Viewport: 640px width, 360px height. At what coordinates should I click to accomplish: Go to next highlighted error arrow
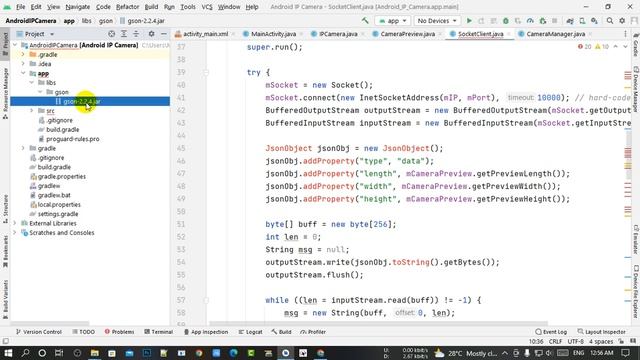pos(625,47)
